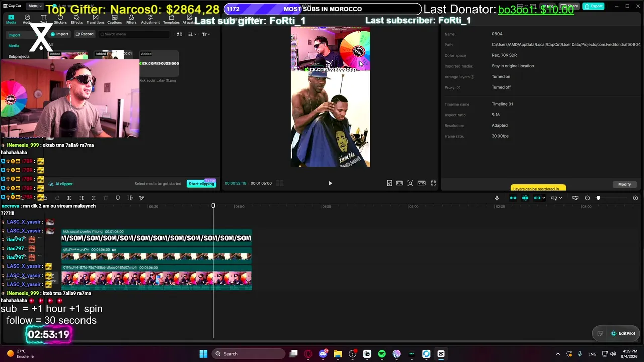Image resolution: width=644 pixels, height=362 pixels.
Task: Play the preview video
Action: coord(330,183)
